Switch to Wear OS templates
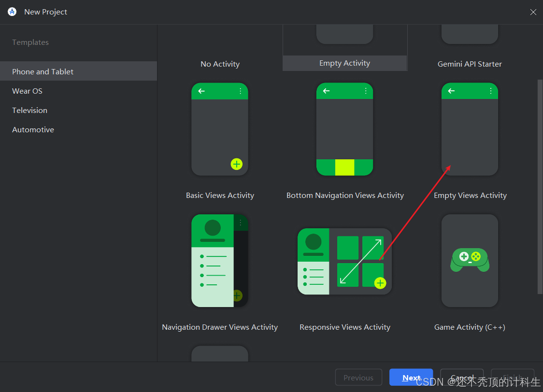The image size is (543, 392). (x=79, y=91)
